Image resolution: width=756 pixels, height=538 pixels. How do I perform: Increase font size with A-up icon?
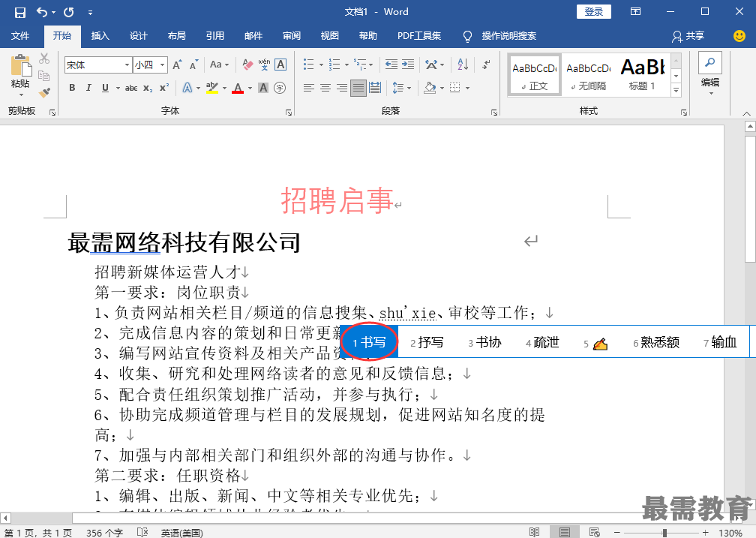click(x=177, y=65)
